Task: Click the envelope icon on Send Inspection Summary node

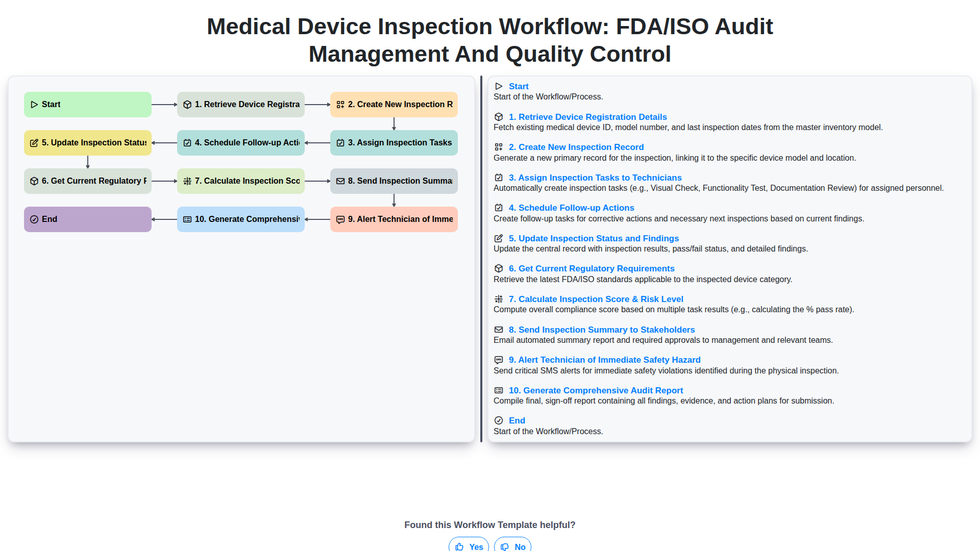Action: pyautogui.click(x=340, y=181)
